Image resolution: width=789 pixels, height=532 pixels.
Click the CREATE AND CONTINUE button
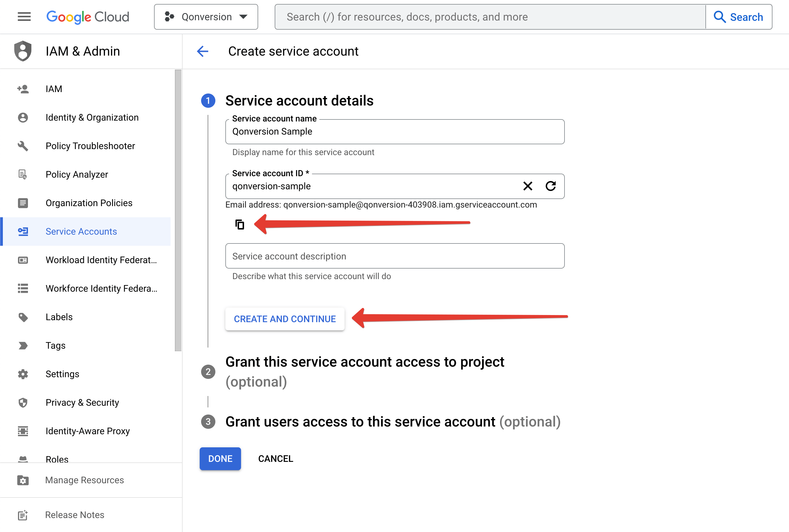[x=285, y=318]
